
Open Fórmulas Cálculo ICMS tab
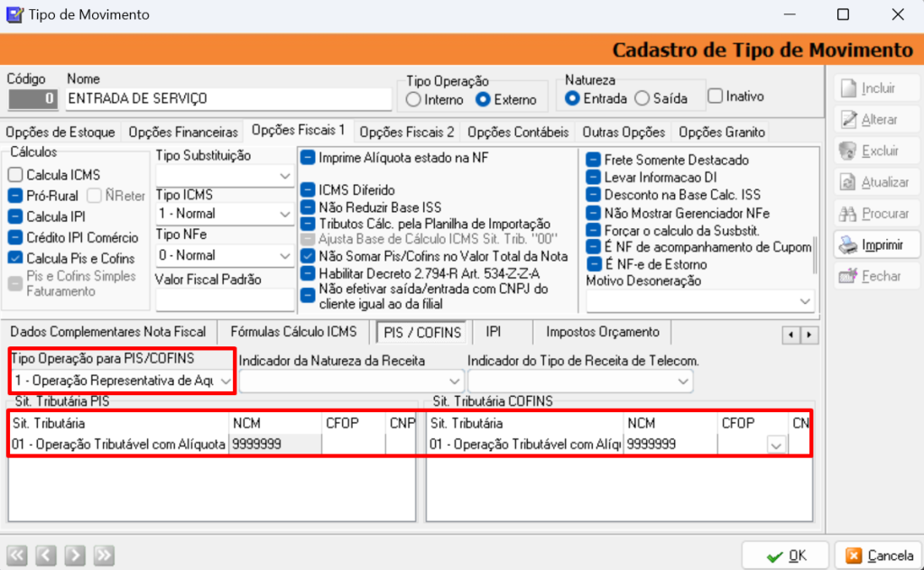pyautogui.click(x=293, y=332)
